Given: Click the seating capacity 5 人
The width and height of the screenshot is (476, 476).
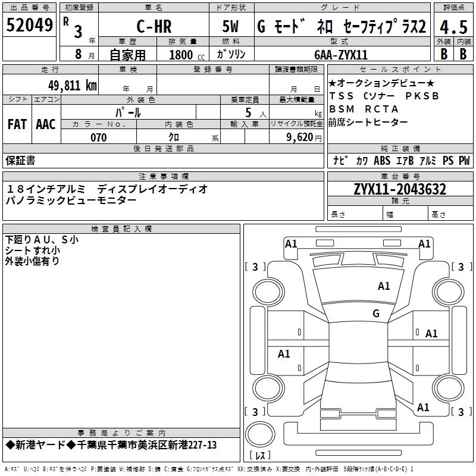Looking at the screenshot, I should coord(256,113).
